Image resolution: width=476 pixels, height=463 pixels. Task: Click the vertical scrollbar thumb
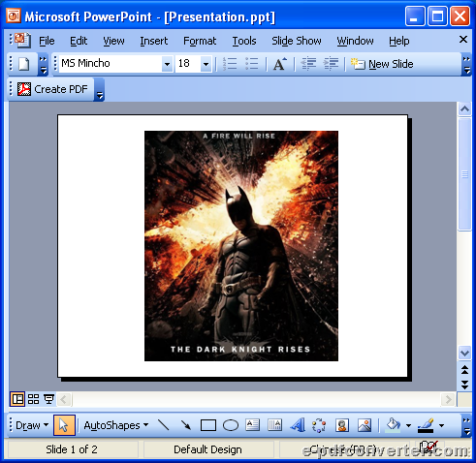[464, 174]
